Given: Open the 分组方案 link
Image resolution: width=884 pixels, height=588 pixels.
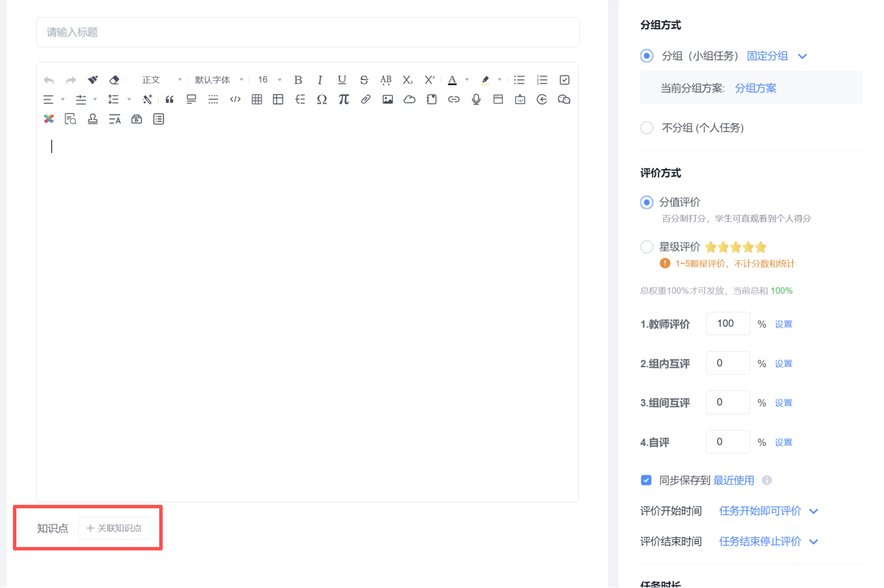Looking at the screenshot, I should (756, 88).
